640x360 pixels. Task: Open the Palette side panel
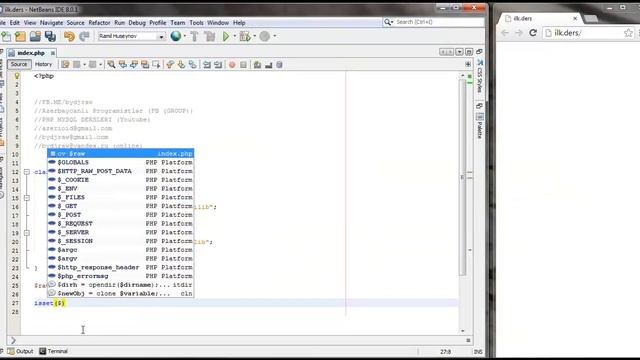click(480, 126)
